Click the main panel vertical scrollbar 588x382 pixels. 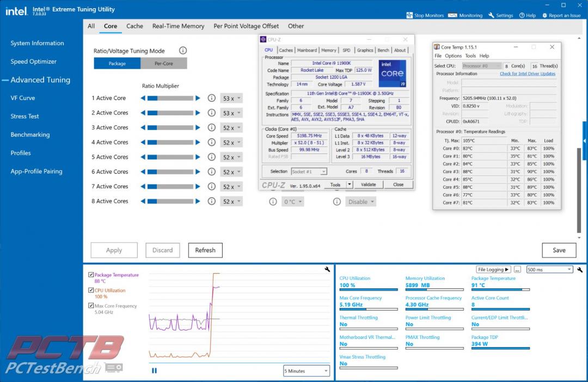coord(579,190)
